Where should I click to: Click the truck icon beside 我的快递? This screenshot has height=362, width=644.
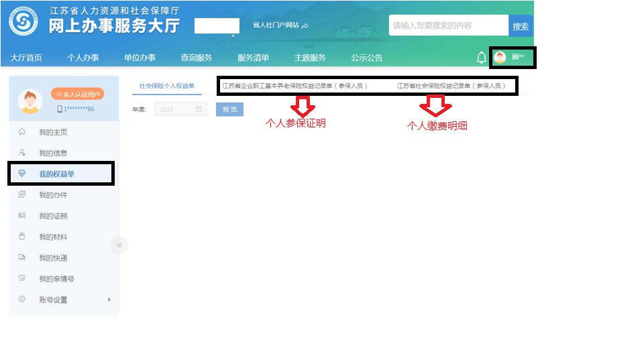pos(21,257)
